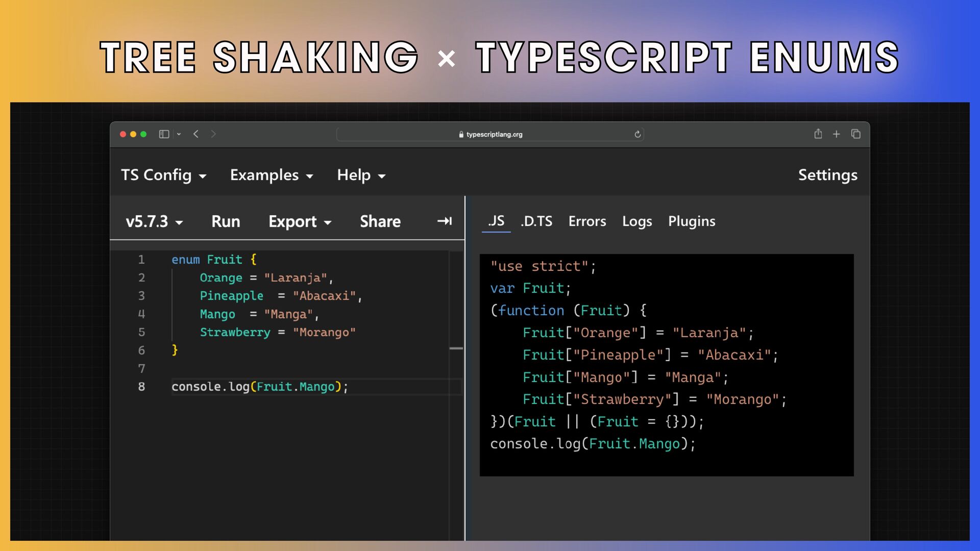
Task: Open the Settings link
Action: 828,175
